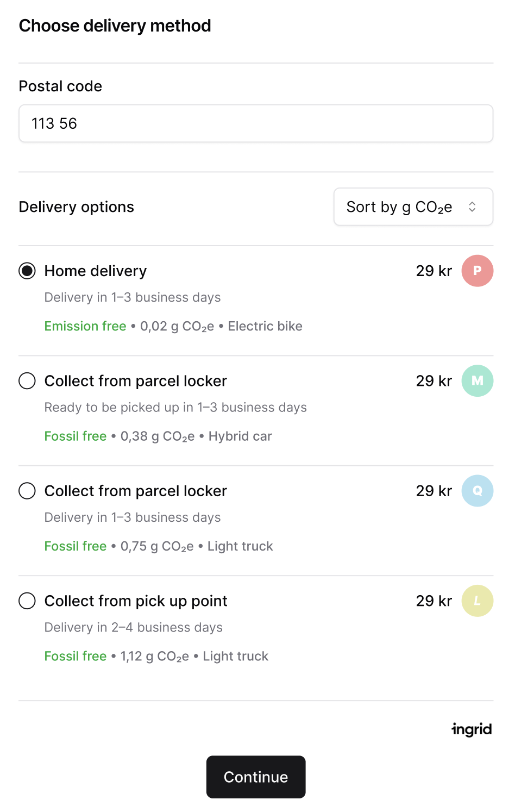The height and width of the screenshot is (812, 515).
Task: Click the Home delivery option title
Action: pos(96,271)
